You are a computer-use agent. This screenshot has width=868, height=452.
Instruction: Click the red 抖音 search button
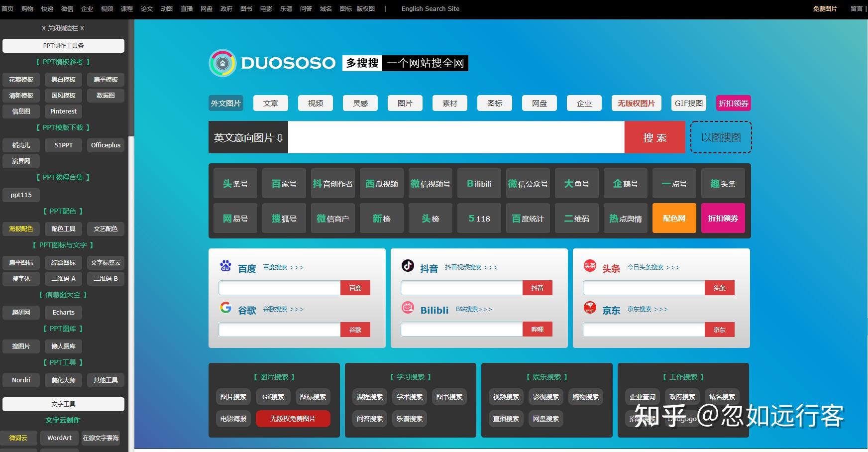tap(538, 288)
